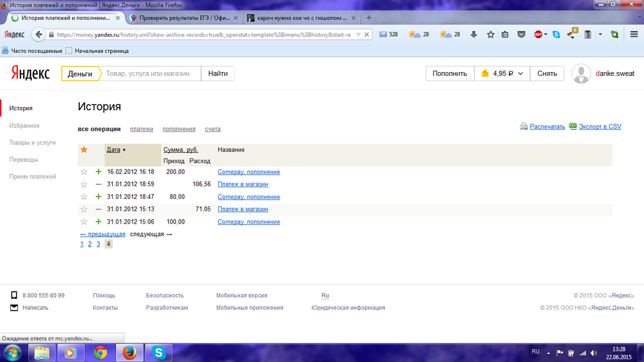Go to page 2 of history
The image size is (644, 362).
coord(90,244)
